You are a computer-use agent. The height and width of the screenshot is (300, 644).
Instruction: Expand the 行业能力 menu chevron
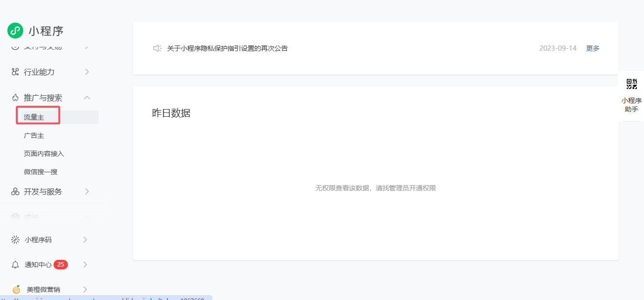click(x=87, y=72)
